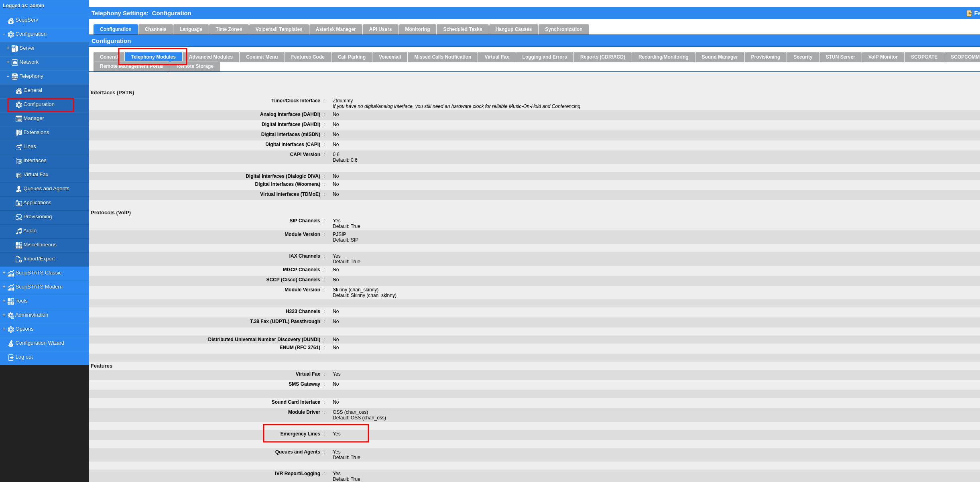The height and width of the screenshot is (482, 980).
Task: Click the Miscellaneous icon in sidebar
Action: (19, 245)
